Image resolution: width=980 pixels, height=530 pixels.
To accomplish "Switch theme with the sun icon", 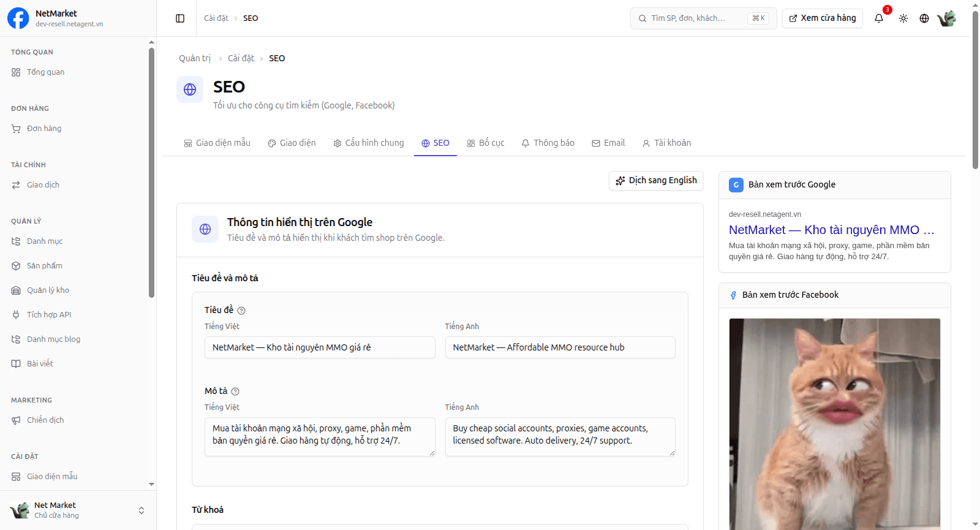I will (903, 18).
